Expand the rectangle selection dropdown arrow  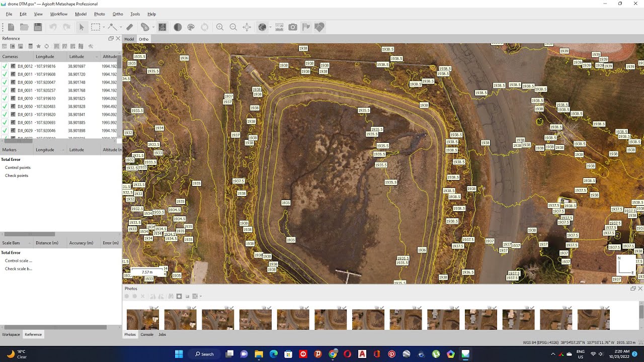(x=103, y=27)
